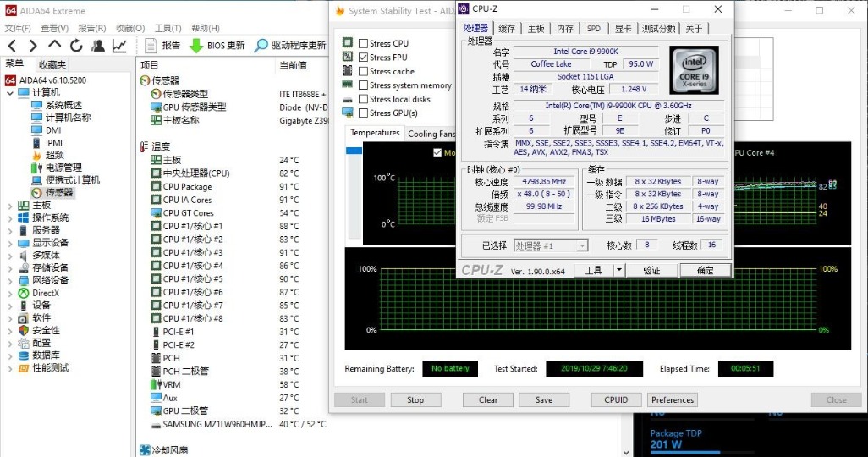Open the user icon in AIDA64 toolbar
This screenshot has height=457, width=868.
pos(98,46)
